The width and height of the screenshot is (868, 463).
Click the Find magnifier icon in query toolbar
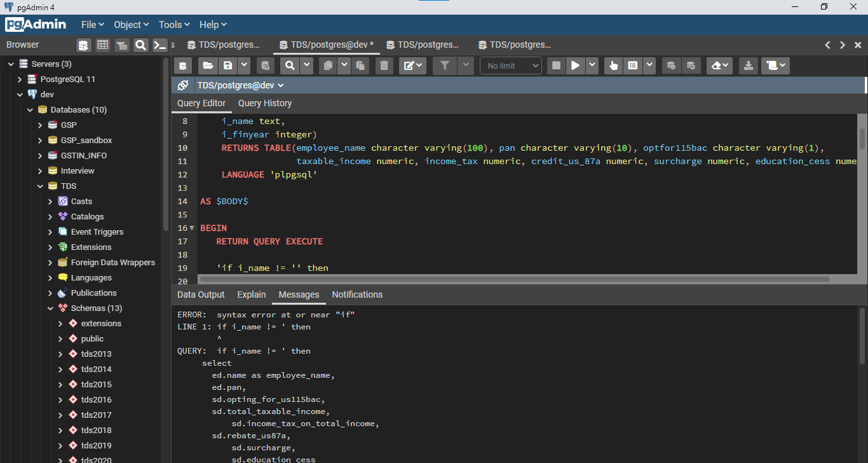click(290, 66)
